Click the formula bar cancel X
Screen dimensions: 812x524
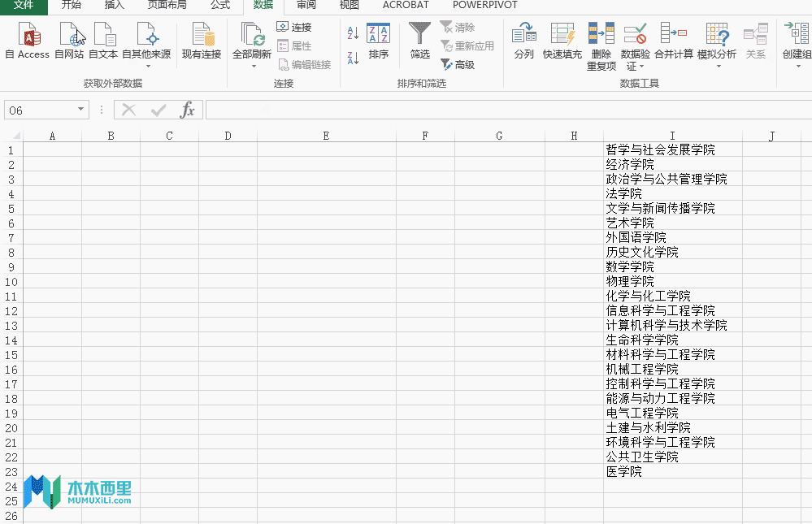pyautogui.click(x=129, y=110)
